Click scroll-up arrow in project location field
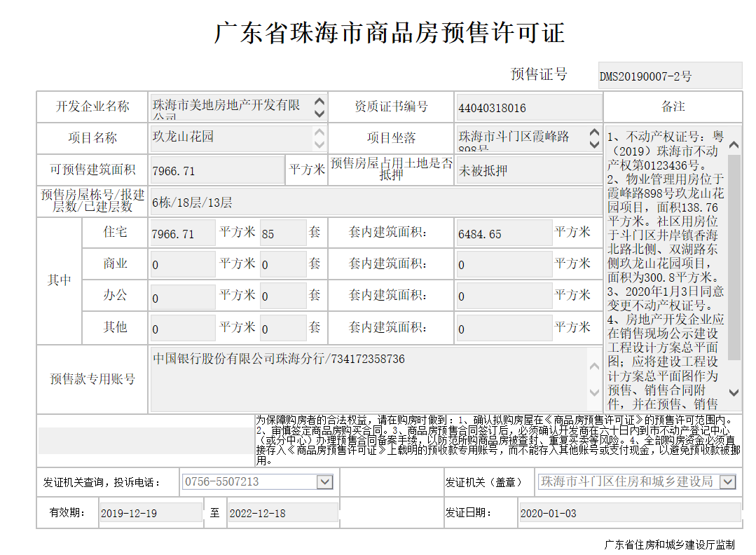Screen dimensions: 756x555 [x=594, y=132]
